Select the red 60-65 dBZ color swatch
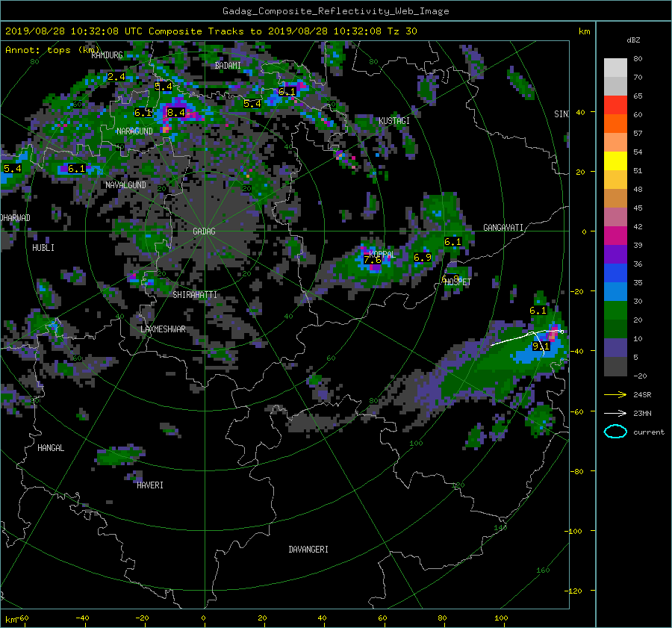 [x=615, y=105]
